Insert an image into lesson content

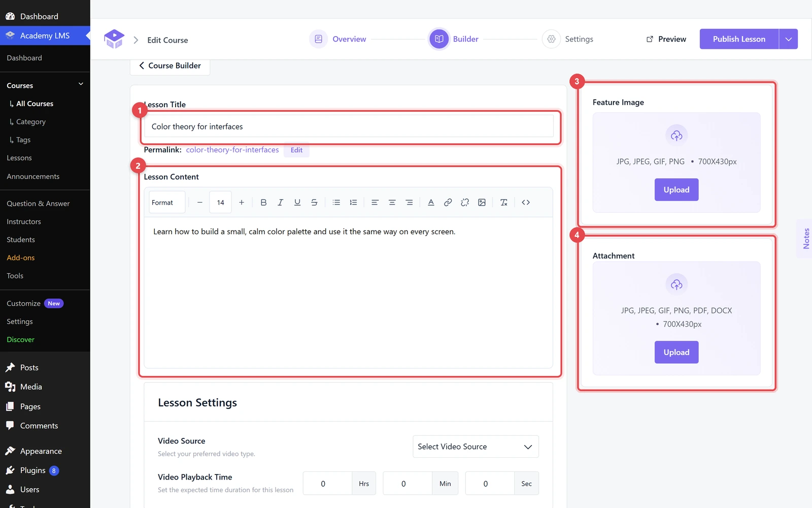pos(482,202)
